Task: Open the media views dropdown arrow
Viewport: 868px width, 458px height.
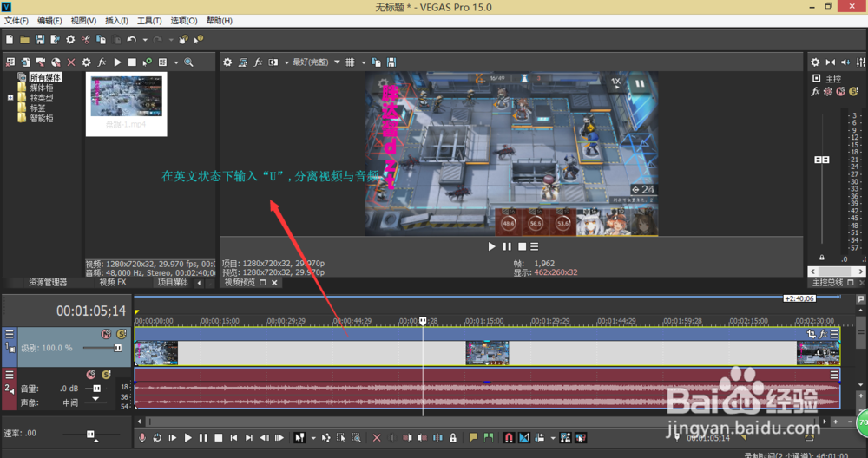Action: pos(176,62)
